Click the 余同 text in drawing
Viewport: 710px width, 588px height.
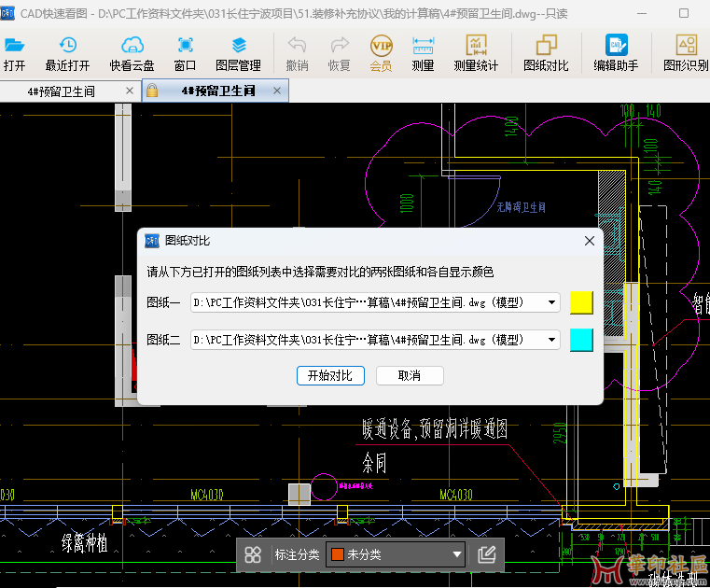point(374,463)
